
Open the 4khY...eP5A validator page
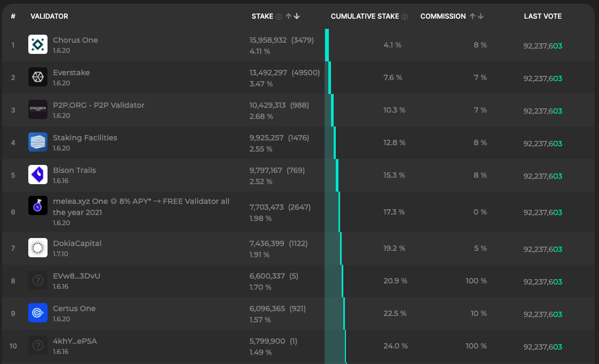click(x=75, y=341)
